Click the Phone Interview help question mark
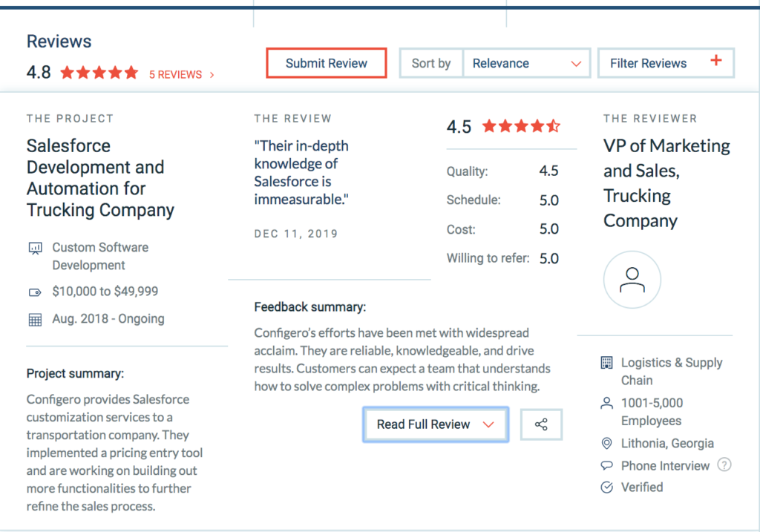Viewport: 760px width, 532px height. click(x=724, y=465)
